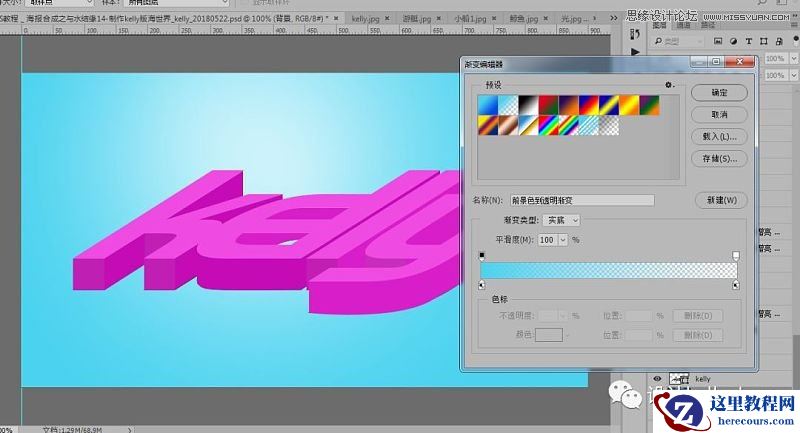Open the 渐变类型 实底 dropdown
Viewport: 800px width, 433px height.
561,220
